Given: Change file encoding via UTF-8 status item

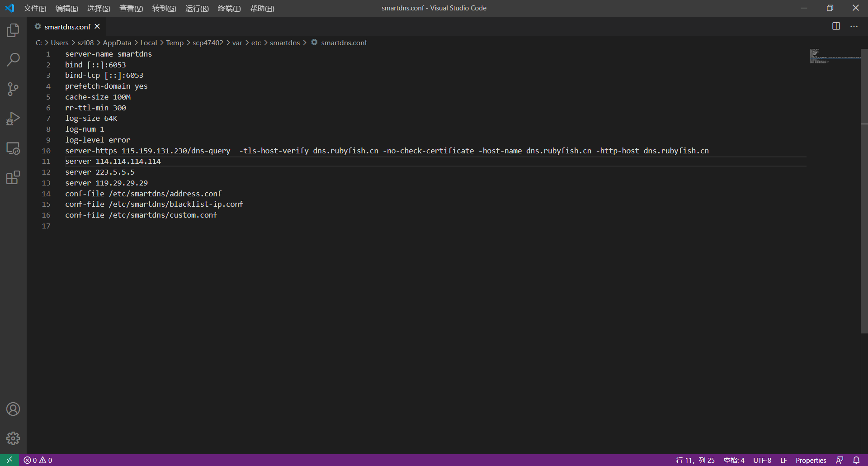Looking at the screenshot, I should point(762,460).
